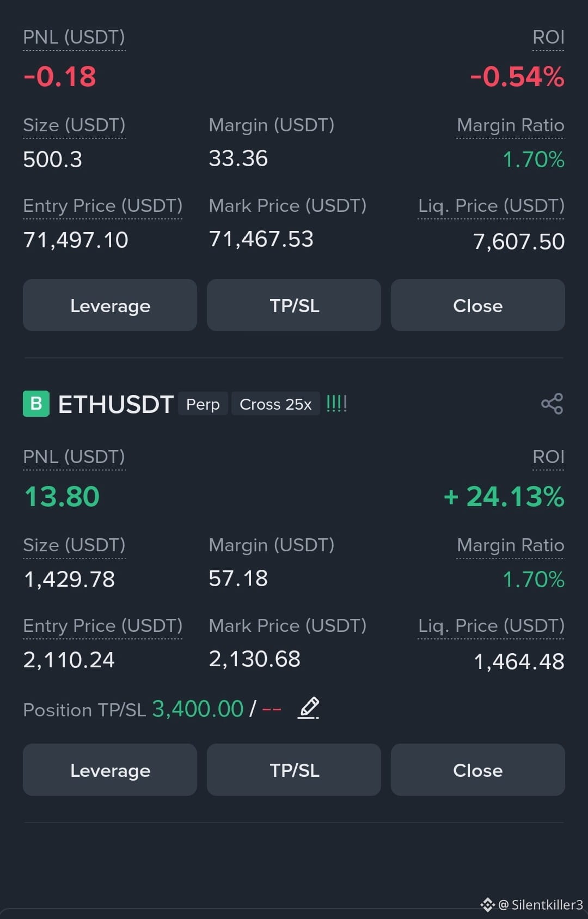Tap ETH PNL (USDT) label for explanation
This screenshot has width=588, height=919.
pos(74,457)
